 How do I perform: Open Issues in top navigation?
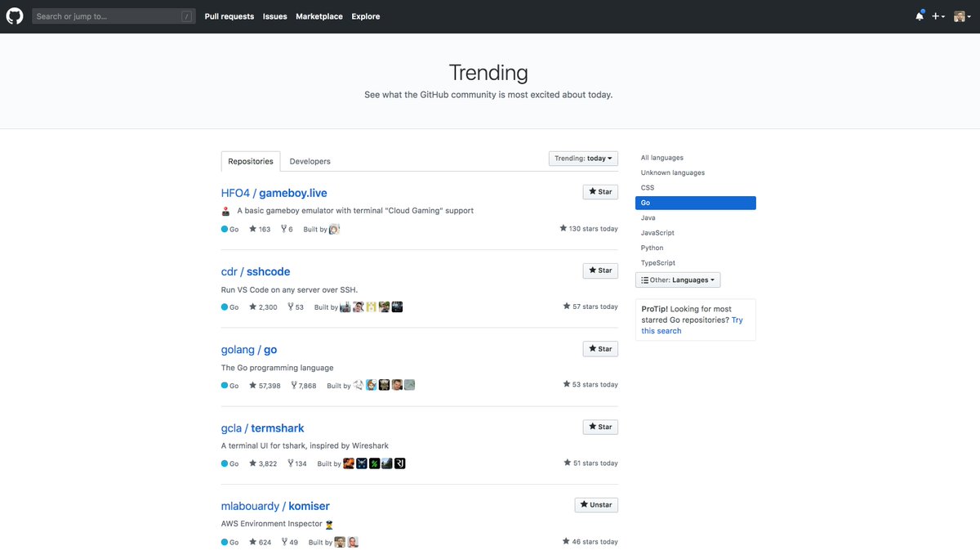(x=275, y=16)
